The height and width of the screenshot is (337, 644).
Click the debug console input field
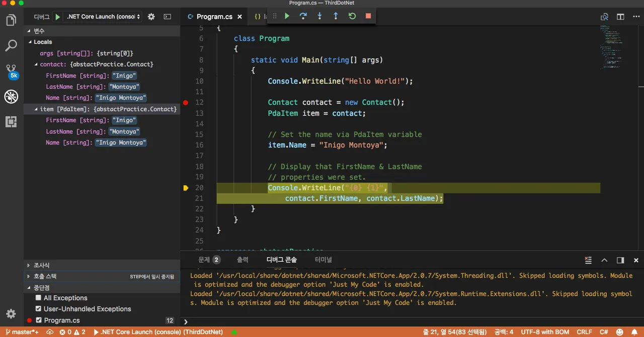(x=415, y=321)
